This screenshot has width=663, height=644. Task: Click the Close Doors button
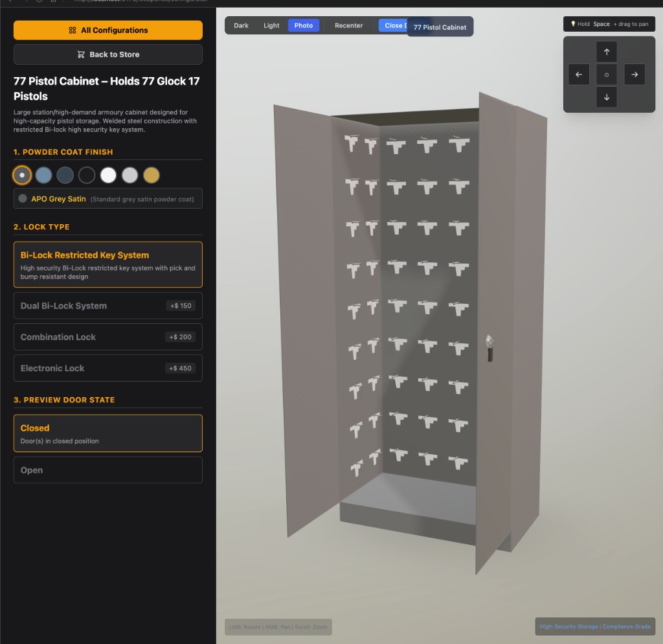pos(392,26)
